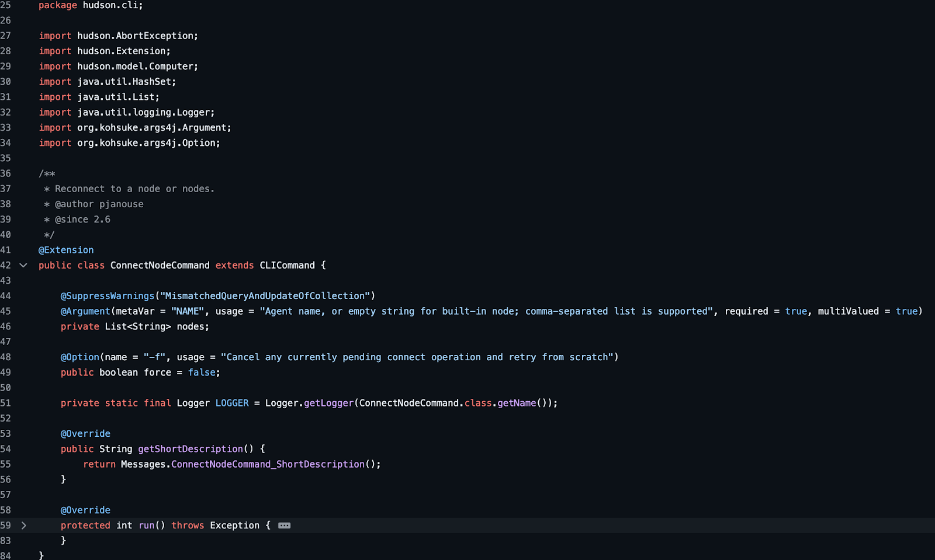Screen dimensions: 935x560
Task: Click the force field name on line 49
Action: (x=157, y=373)
